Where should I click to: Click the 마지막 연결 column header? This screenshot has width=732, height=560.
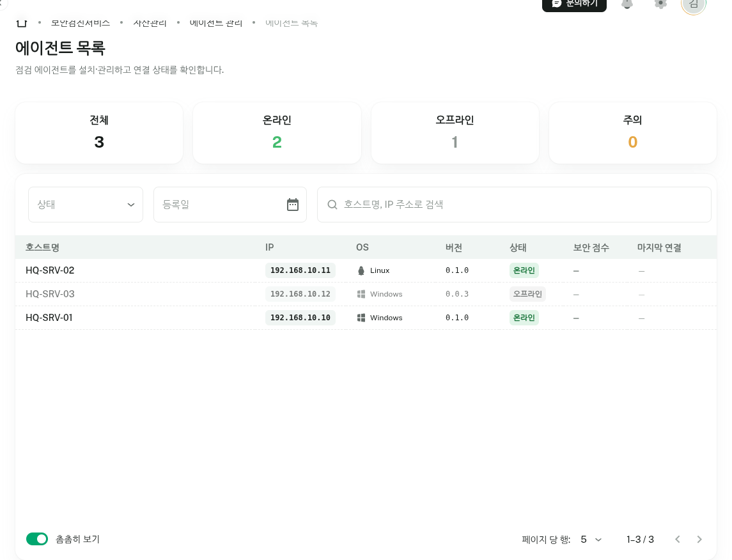tap(659, 247)
